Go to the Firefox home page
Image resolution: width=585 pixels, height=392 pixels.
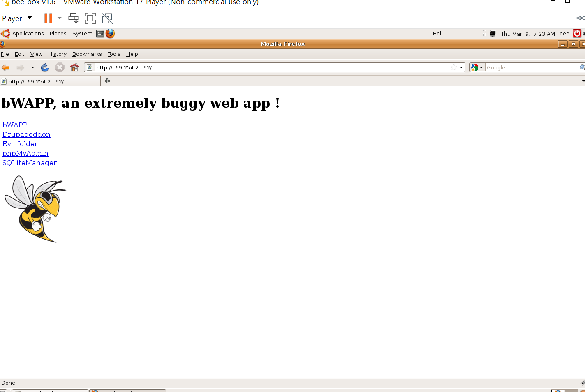pos(74,67)
